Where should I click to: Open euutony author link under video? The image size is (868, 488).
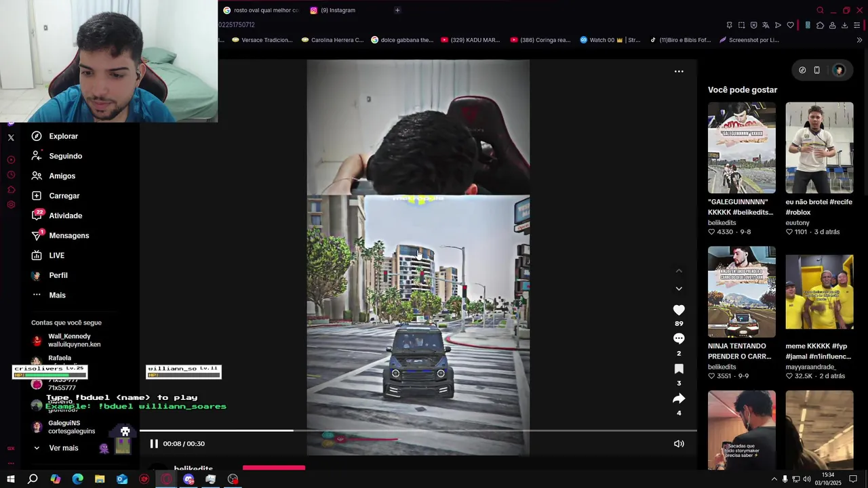coord(797,222)
